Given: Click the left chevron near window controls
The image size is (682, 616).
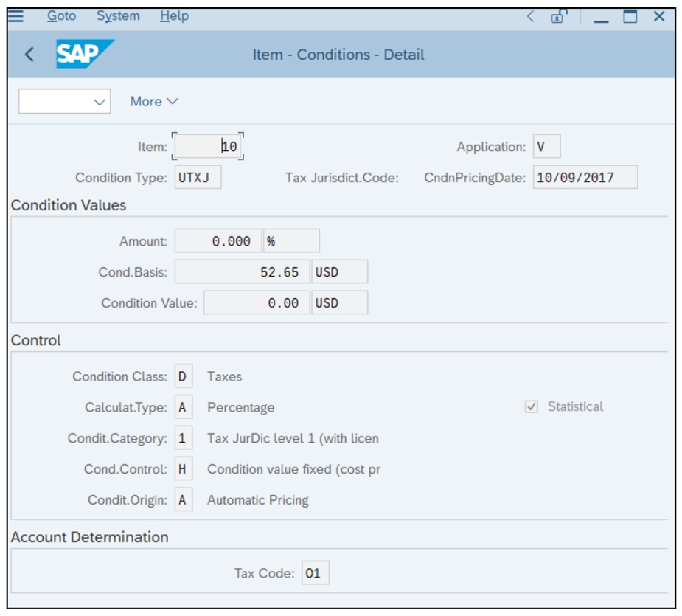Looking at the screenshot, I should [x=530, y=16].
